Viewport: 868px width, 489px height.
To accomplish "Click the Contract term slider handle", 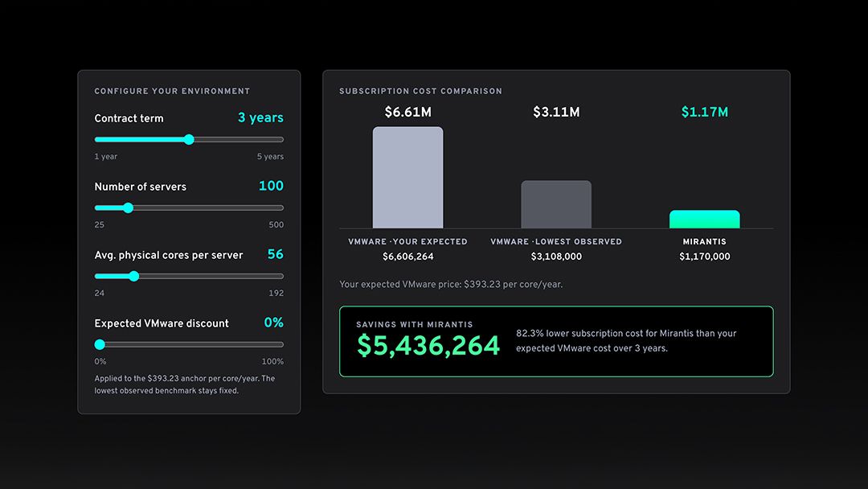I will [189, 140].
